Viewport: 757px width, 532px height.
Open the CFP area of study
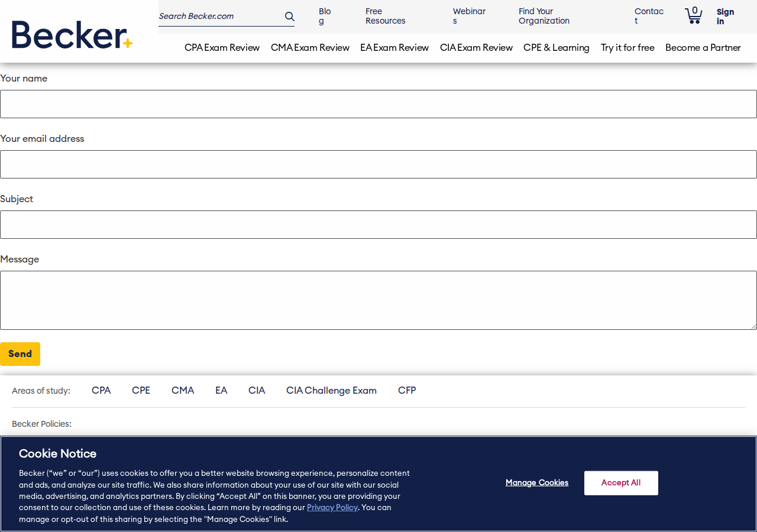407,391
